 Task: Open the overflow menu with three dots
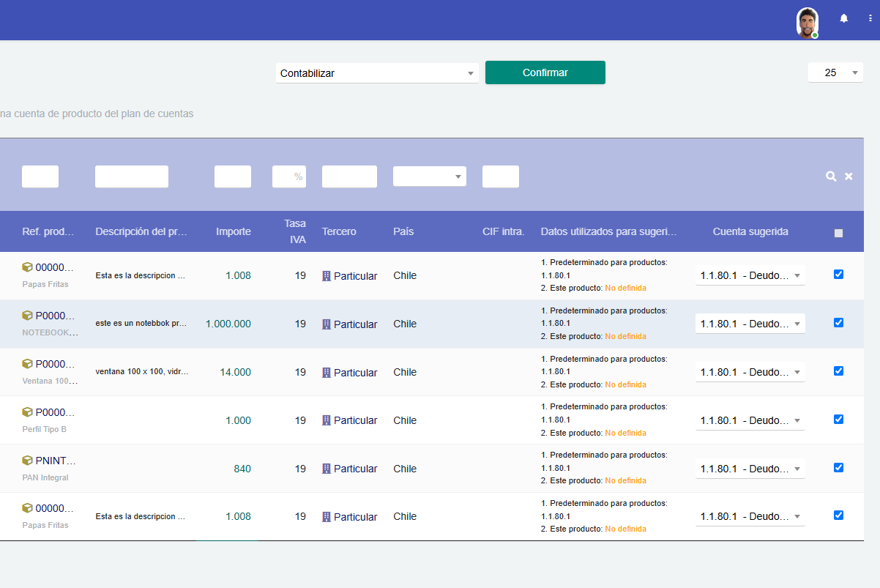[x=870, y=18]
